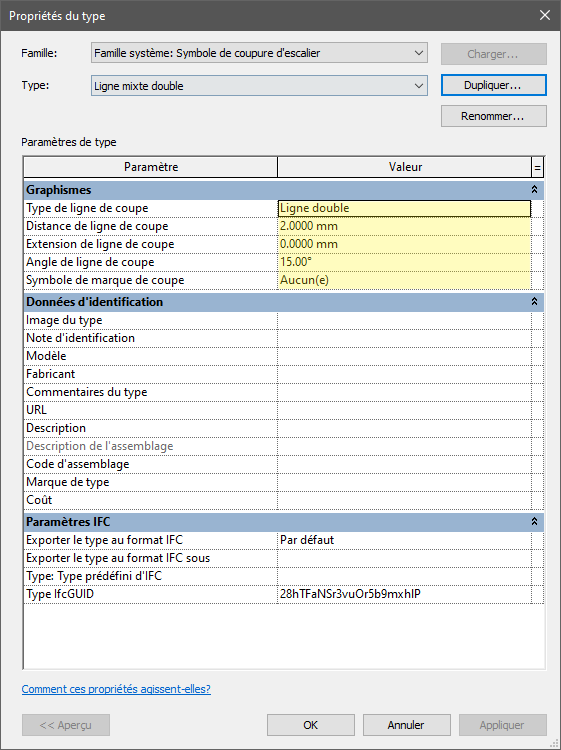Click the Exporter le type au format IFC value
The height and width of the screenshot is (750, 561).
click(x=405, y=540)
